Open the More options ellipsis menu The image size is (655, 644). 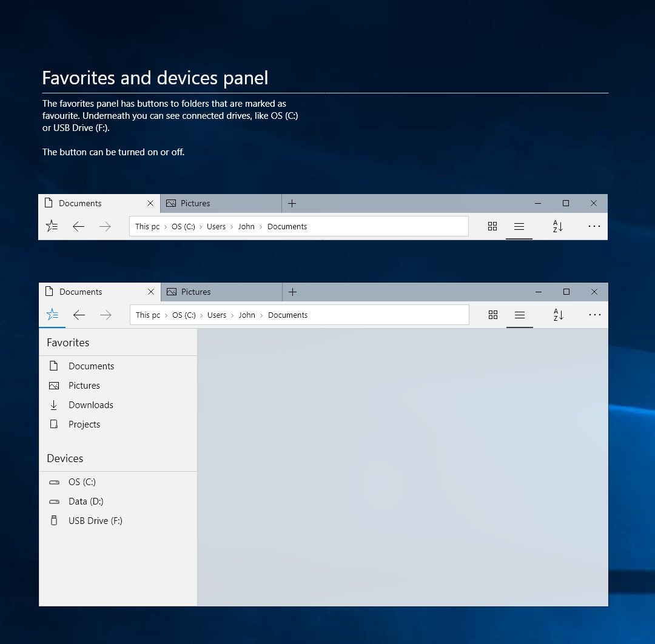593,315
